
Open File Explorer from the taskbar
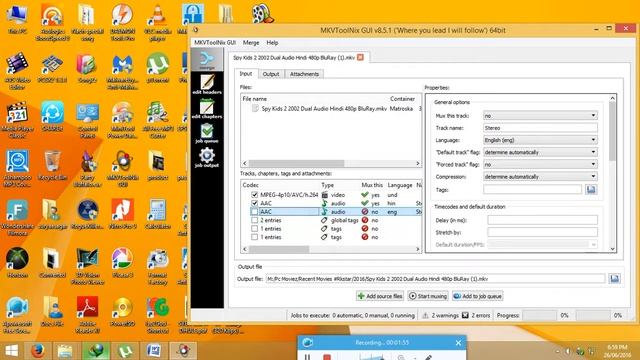coord(64,351)
